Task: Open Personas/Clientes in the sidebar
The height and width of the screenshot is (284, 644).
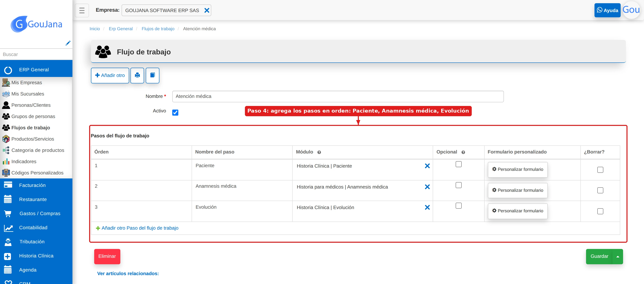Action: [31, 105]
